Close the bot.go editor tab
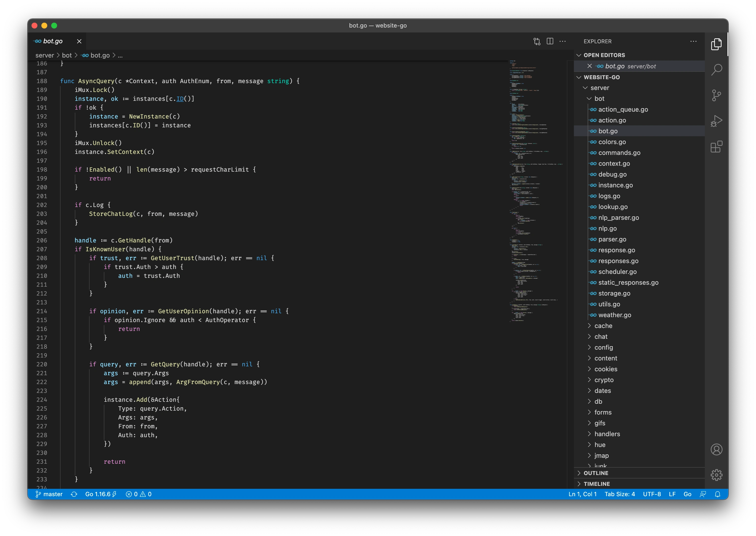This screenshot has height=536, width=756. [79, 41]
